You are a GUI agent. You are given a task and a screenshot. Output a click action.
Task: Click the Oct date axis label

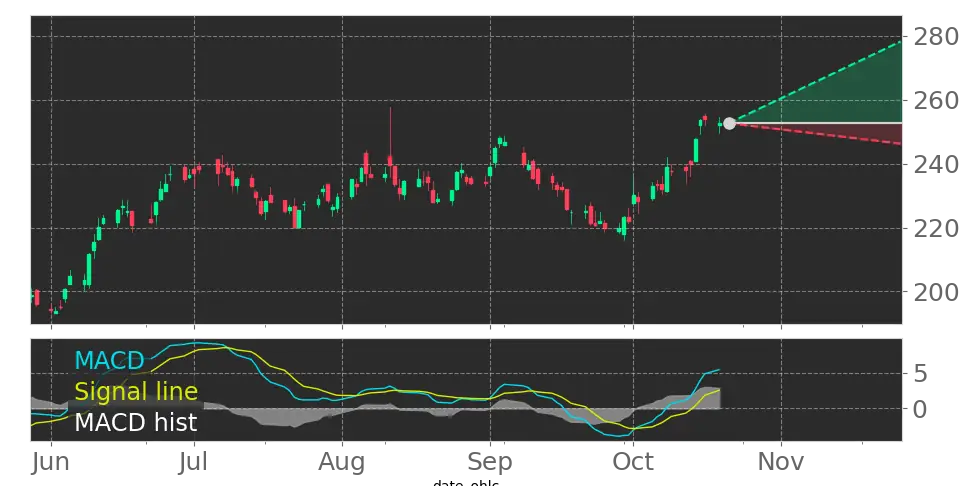click(x=633, y=462)
